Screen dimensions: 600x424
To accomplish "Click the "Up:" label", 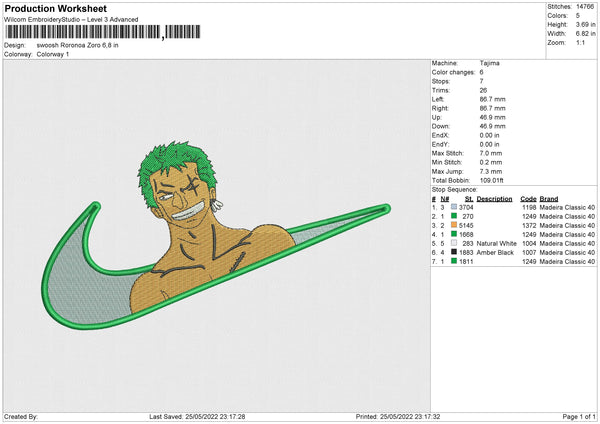I will (437, 117).
